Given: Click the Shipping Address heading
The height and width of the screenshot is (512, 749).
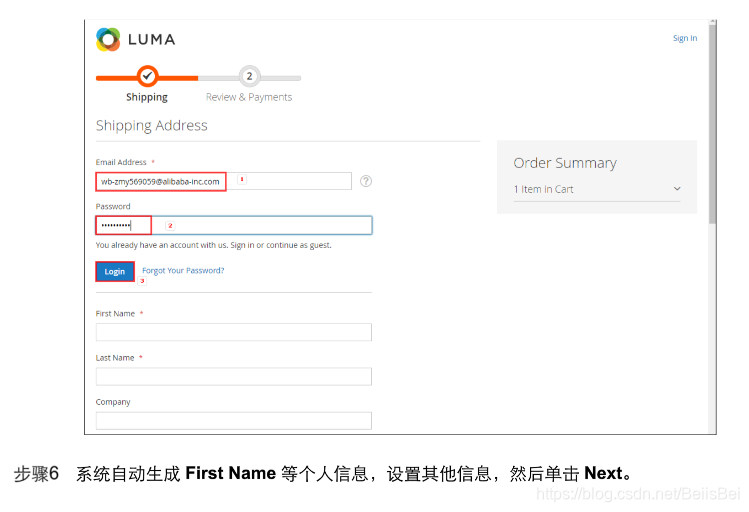Looking at the screenshot, I should pyautogui.click(x=151, y=125).
